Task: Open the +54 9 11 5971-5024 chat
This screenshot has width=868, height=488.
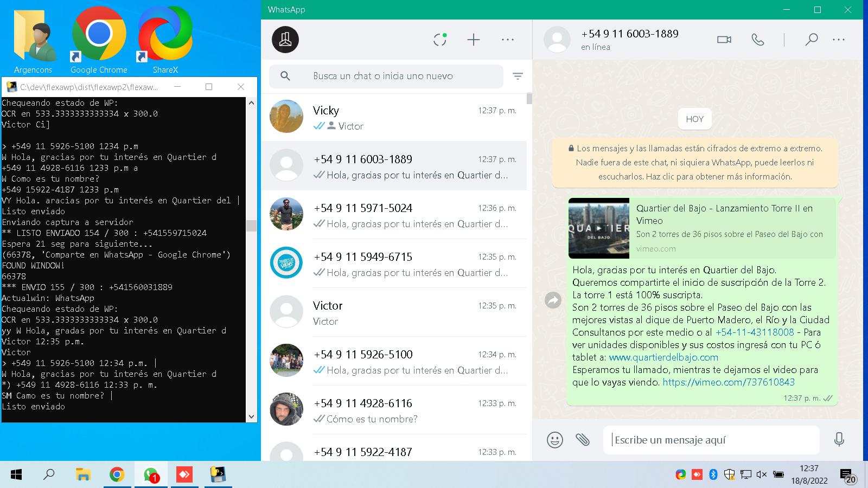Action: 394,215
